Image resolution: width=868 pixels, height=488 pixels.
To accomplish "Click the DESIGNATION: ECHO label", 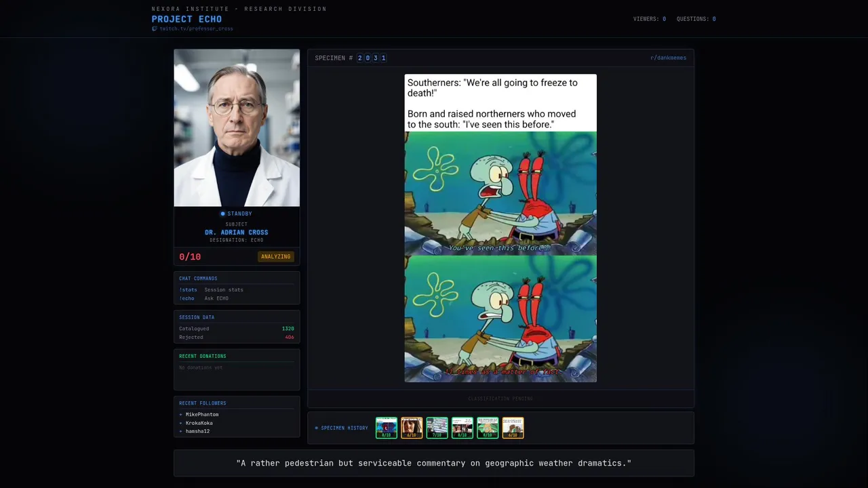I will tap(237, 240).
